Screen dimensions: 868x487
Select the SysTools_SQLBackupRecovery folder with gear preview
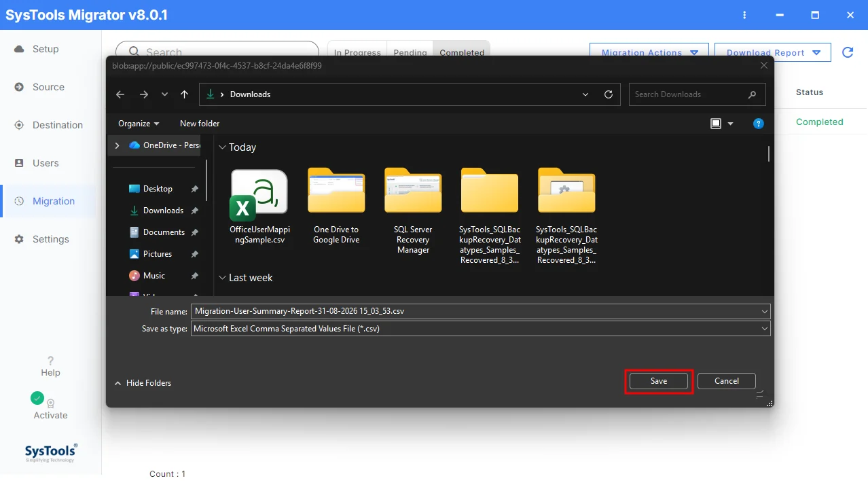(x=566, y=216)
